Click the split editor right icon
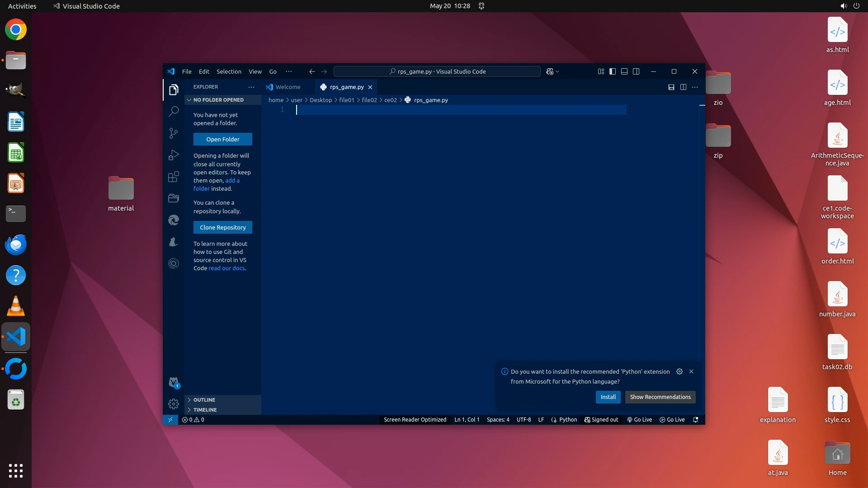 683,87
